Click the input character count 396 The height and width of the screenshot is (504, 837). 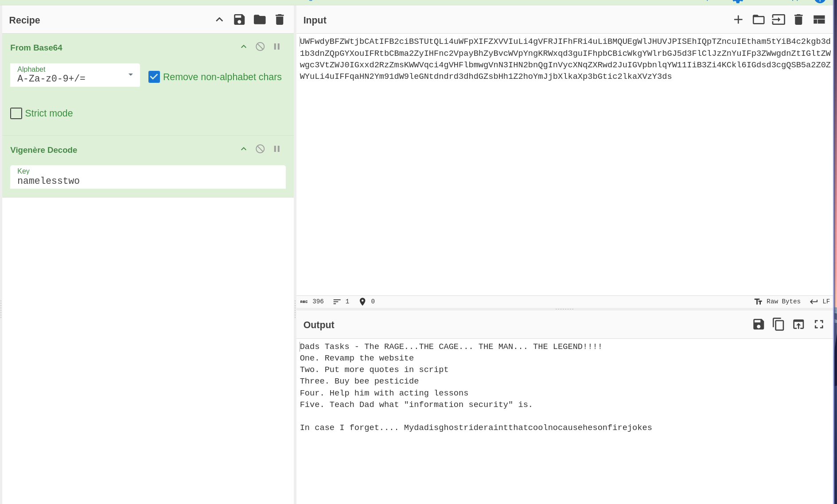312,302
